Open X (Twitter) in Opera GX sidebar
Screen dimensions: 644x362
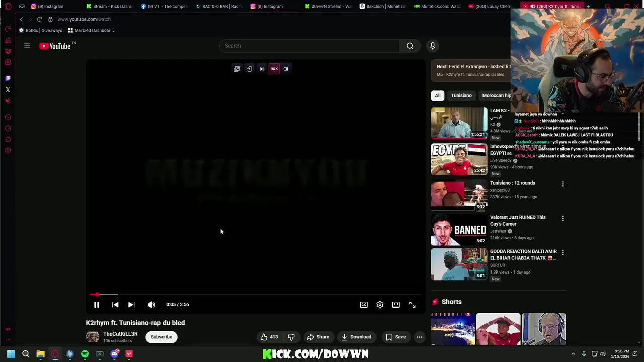[8, 89]
